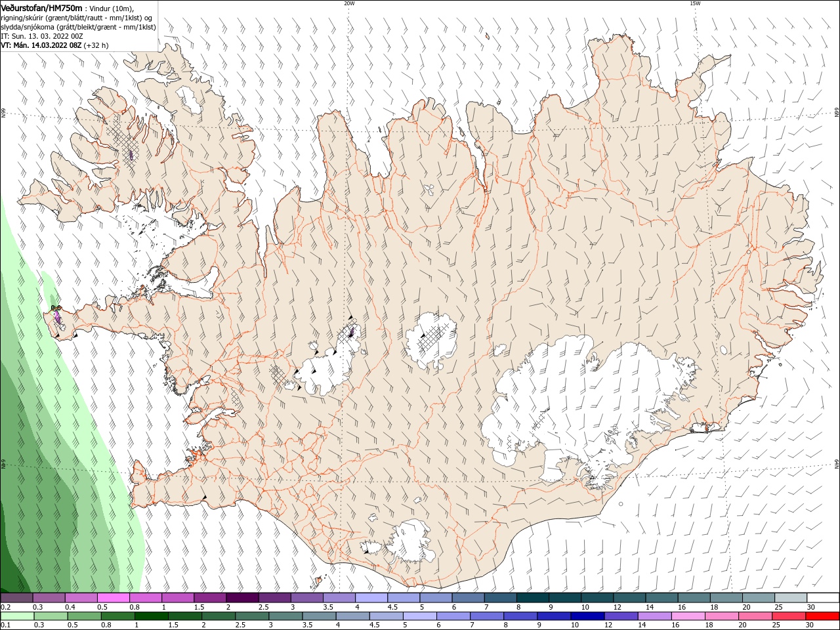Click the white upper swatch labeled 30
This screenshot has width=840, height=630.
pyautogui.click(x=823, y=598)
